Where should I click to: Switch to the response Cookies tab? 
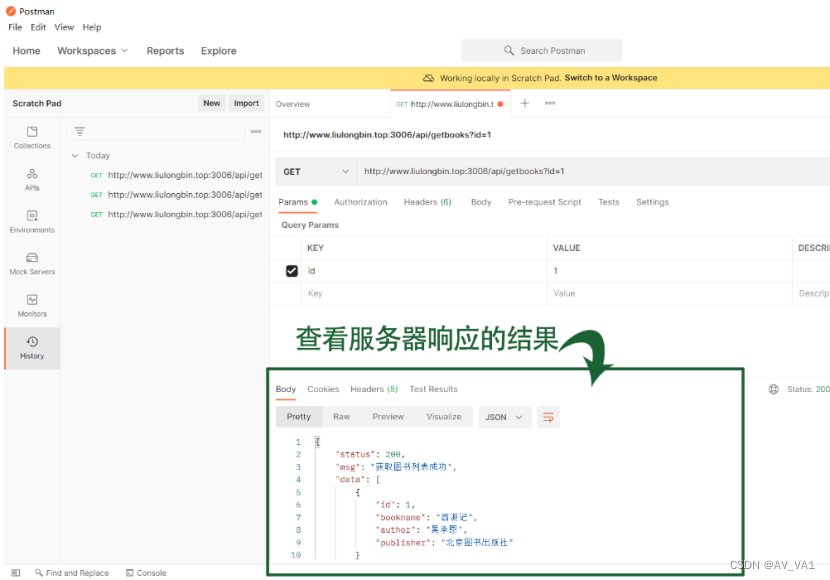323,389
